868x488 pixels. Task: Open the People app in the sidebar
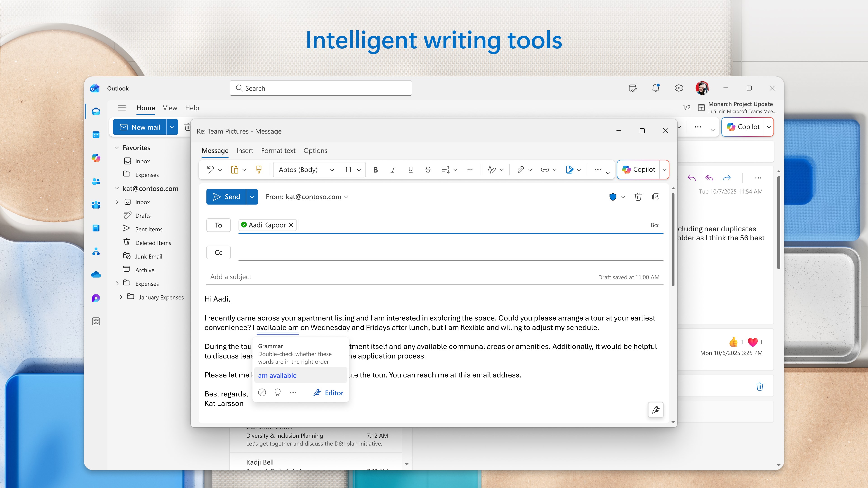point(96,181)
